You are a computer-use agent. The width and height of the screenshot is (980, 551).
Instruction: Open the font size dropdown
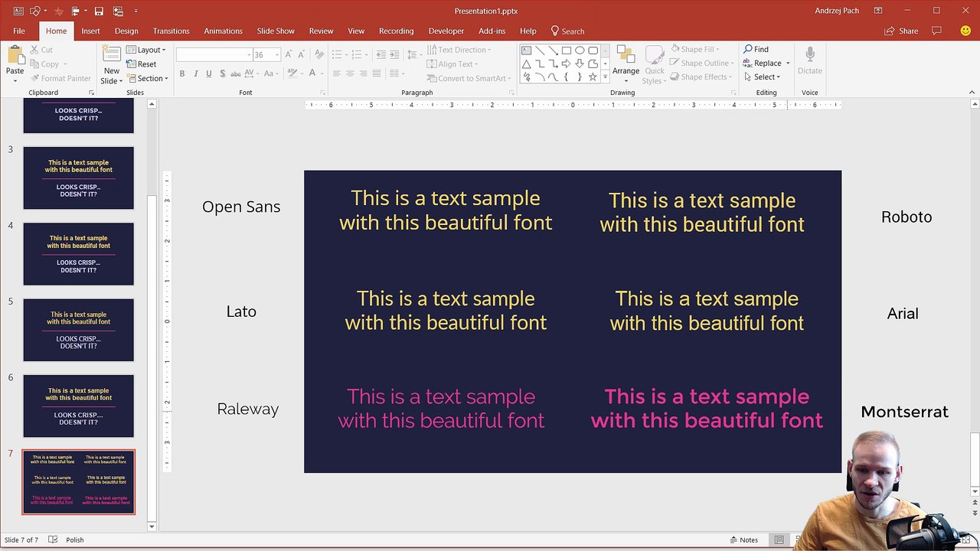click(277, 55)
